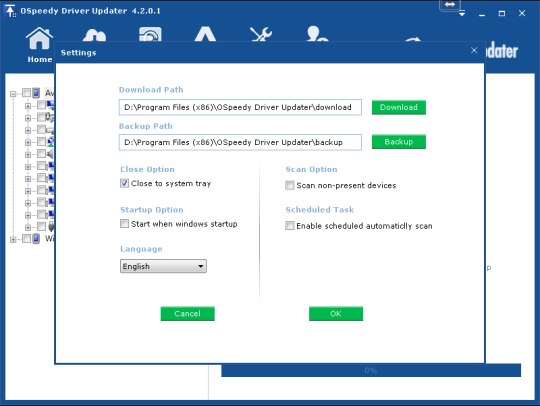
Task: Click the Download Path text field
Action: click(240, 107)
